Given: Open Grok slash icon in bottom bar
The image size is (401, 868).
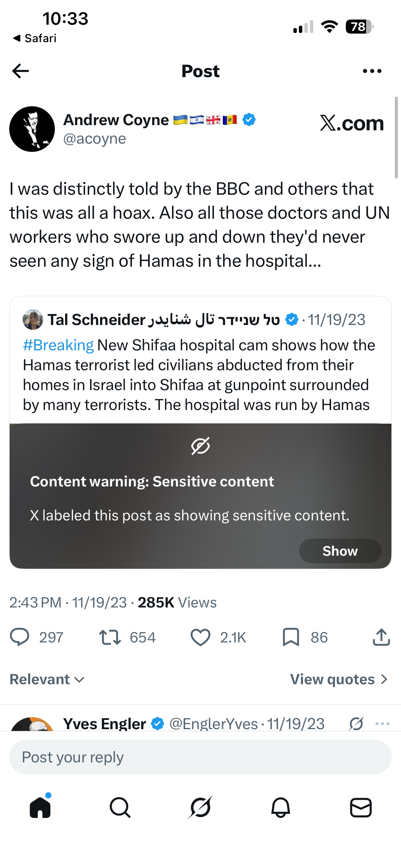Looking at the screenshot, I should [200, 807].
